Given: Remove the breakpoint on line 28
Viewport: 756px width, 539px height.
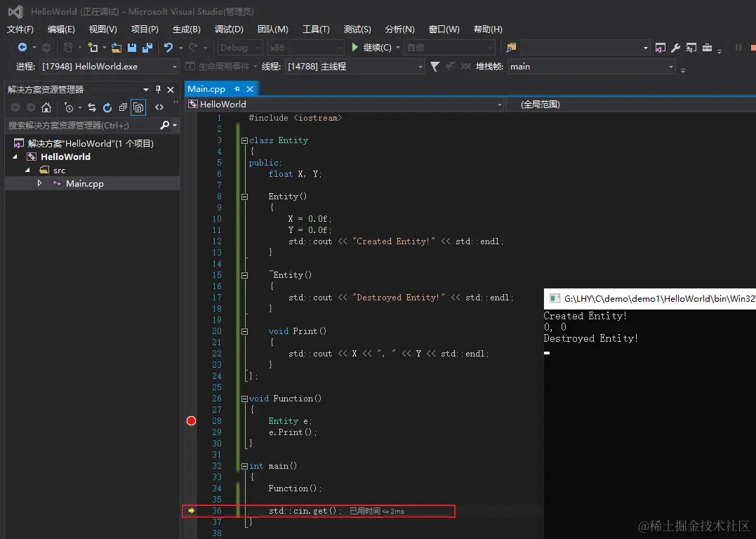Looking at the screenshot, I should point(191,421).
